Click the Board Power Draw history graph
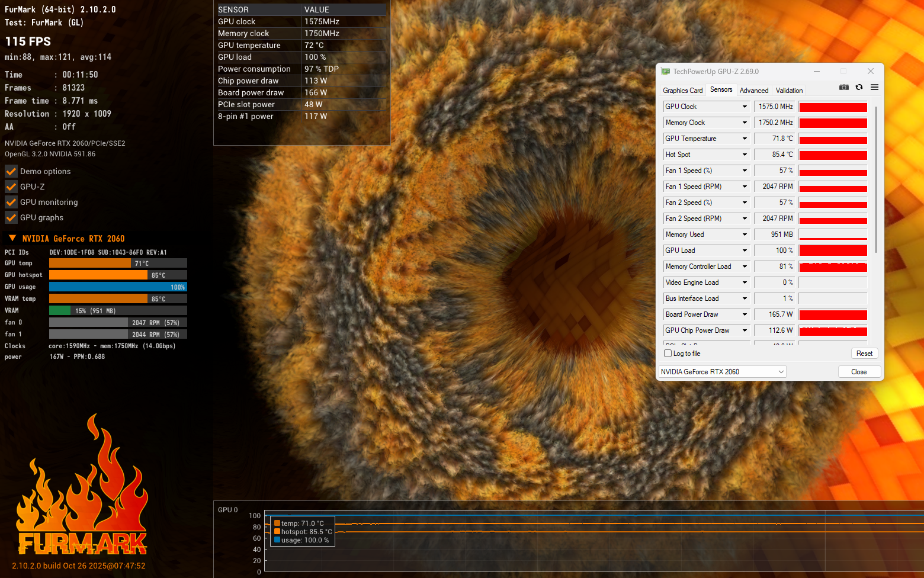This screenshot has width=924, height=578. click(833, 314)
